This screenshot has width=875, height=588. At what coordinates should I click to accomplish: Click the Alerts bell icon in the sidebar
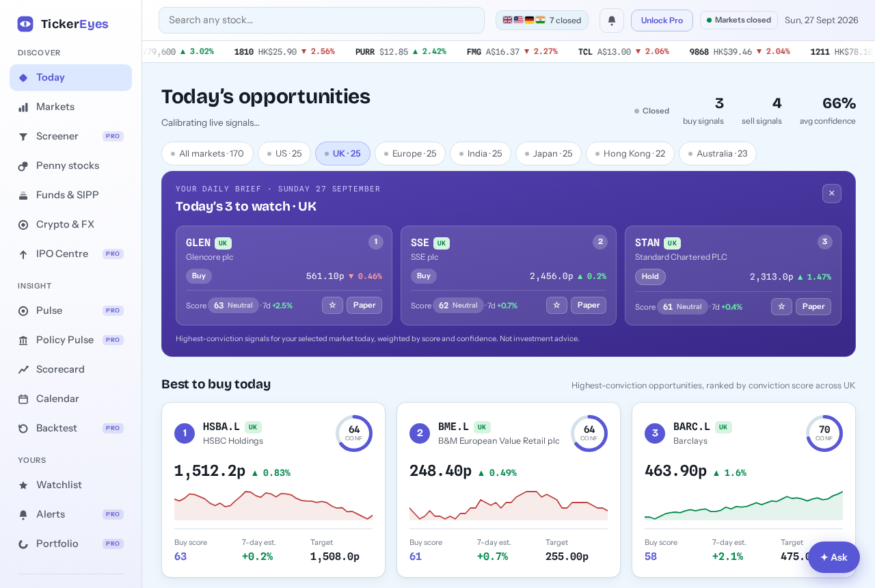point(23,515)
